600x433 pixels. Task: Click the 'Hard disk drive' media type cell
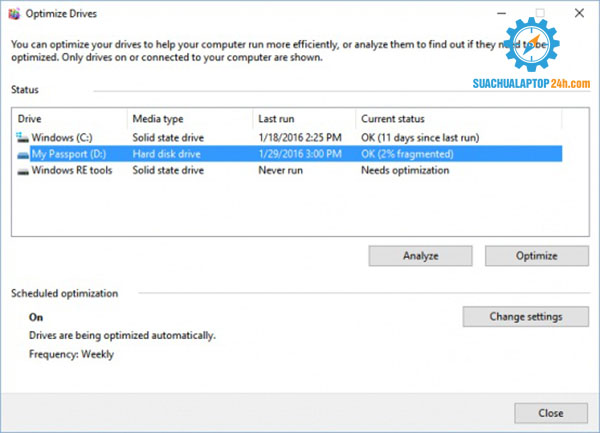166,154
